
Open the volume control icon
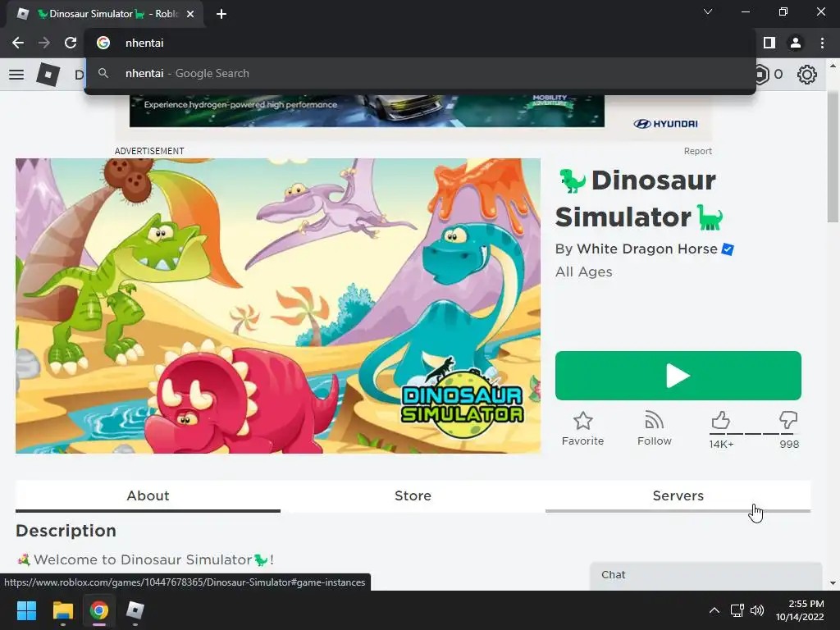(x=757, y=610)
